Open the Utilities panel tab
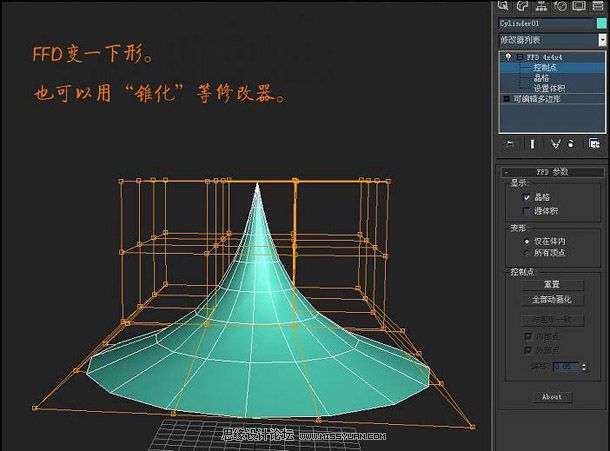 click(598, 5)
